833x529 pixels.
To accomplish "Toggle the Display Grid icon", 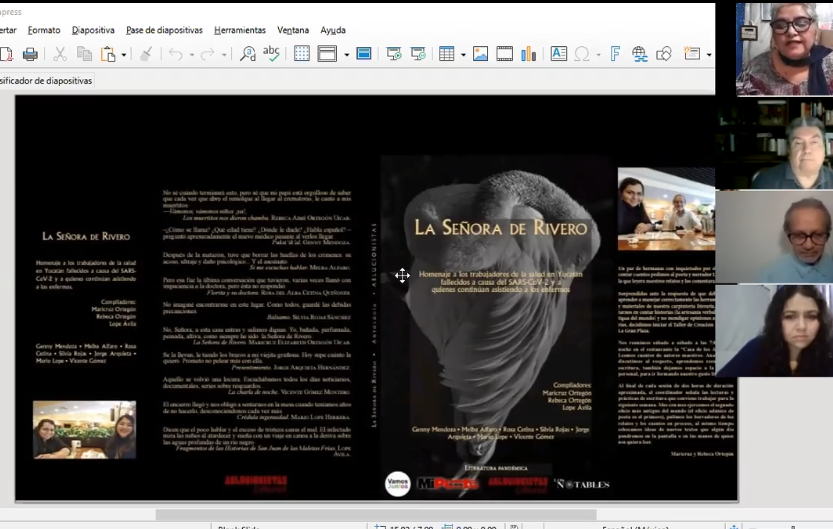I will point(302,54).
